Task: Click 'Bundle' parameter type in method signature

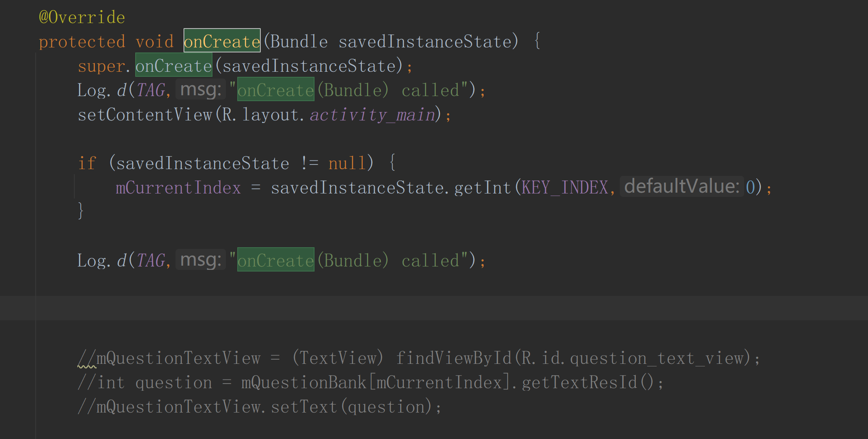Action: [x=299, y=42]
